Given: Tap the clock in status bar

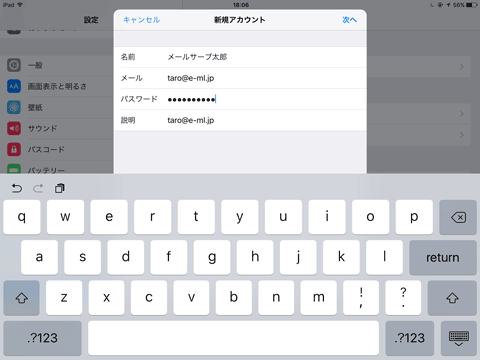Looking at the screenshot, I should click(x=241, y=5).
